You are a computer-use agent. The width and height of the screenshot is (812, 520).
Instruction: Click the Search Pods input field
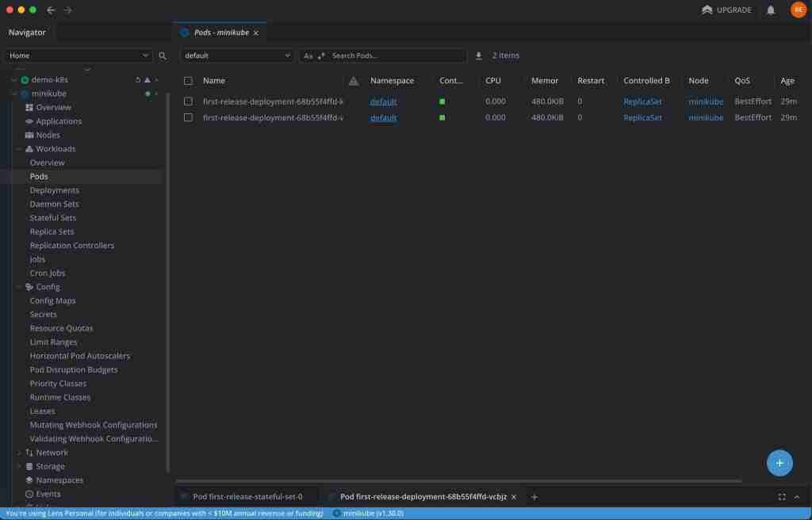[x=395, y=55]
